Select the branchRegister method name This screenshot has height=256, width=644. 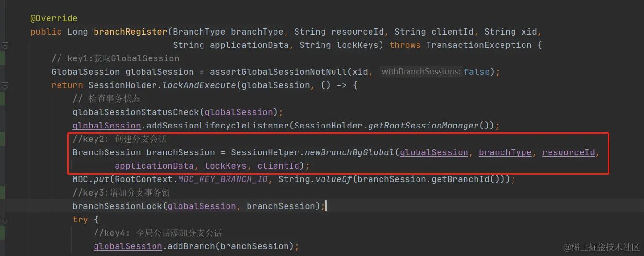pos(131,32)
